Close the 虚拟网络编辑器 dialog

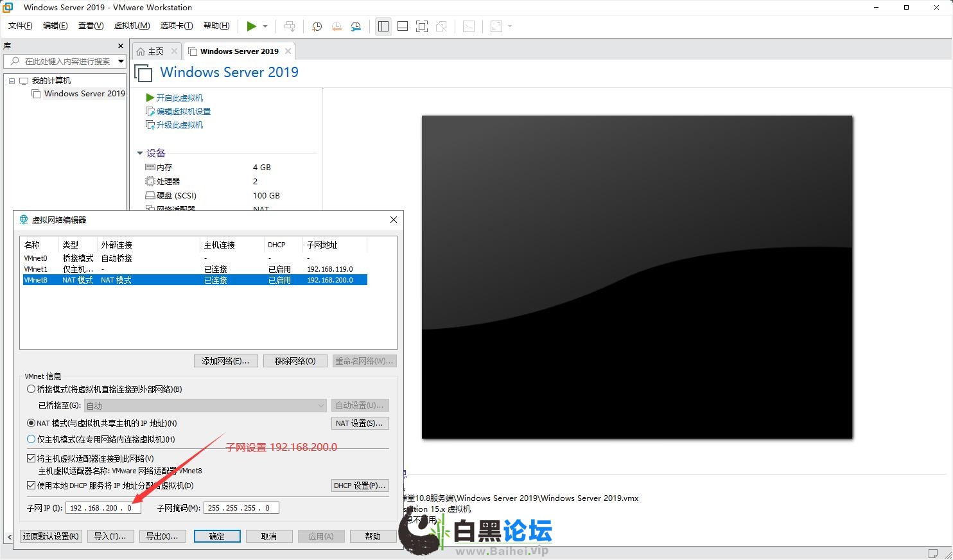point(394,220)
